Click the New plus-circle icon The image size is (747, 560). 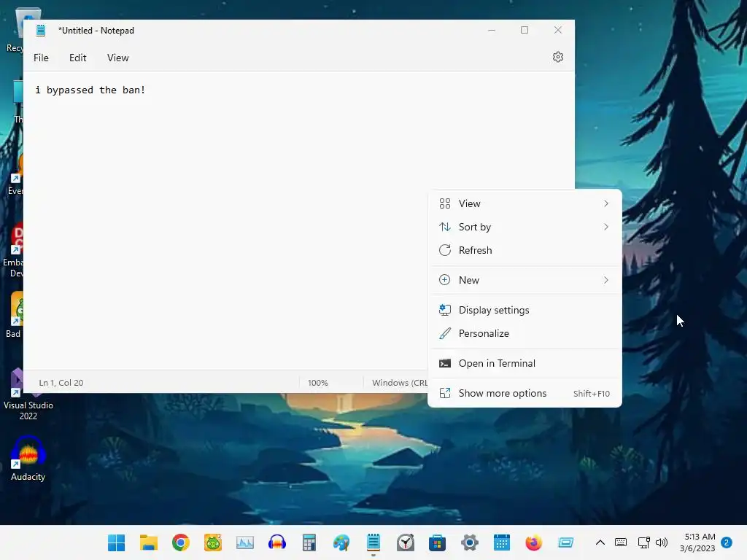point(444,280)
